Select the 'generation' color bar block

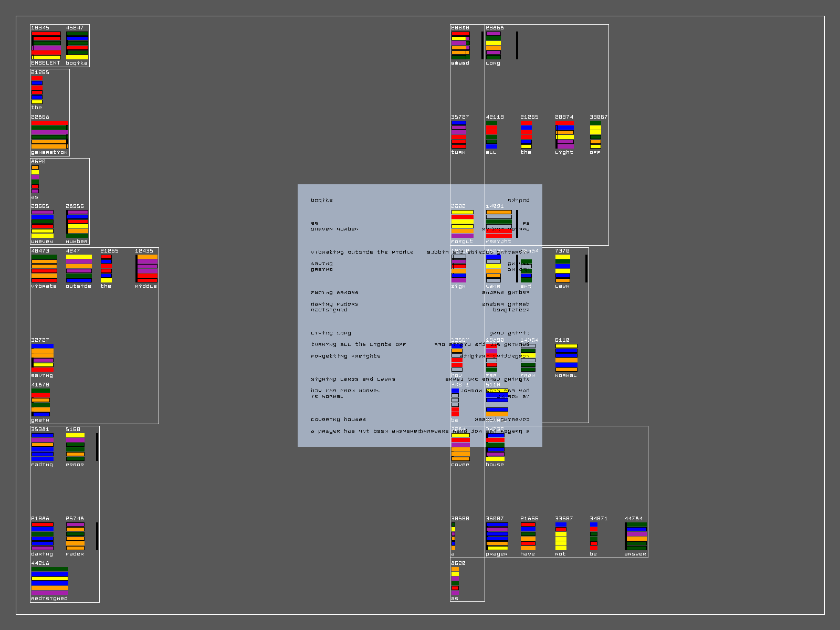tap(49, 135)
